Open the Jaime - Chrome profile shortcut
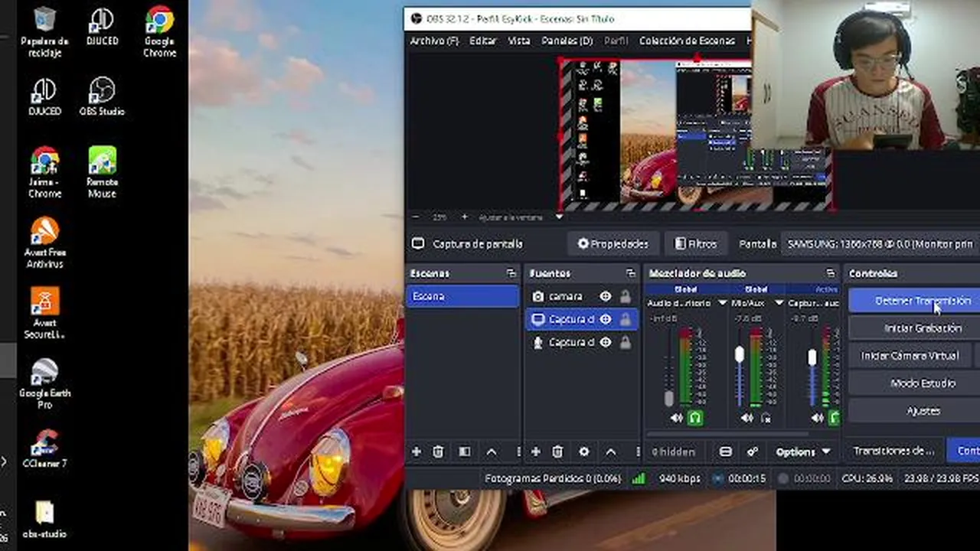The width and height of the screenshot is (980, 551). point(44,173)
